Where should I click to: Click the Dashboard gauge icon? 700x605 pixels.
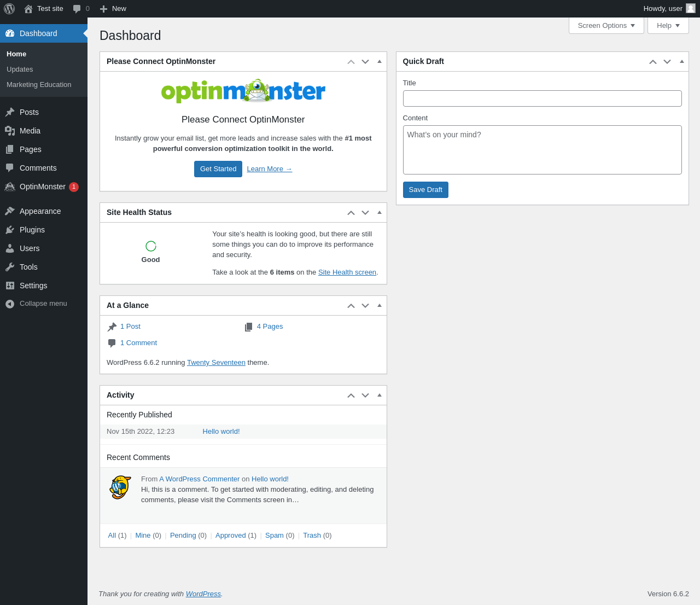(x=10, y=33)
